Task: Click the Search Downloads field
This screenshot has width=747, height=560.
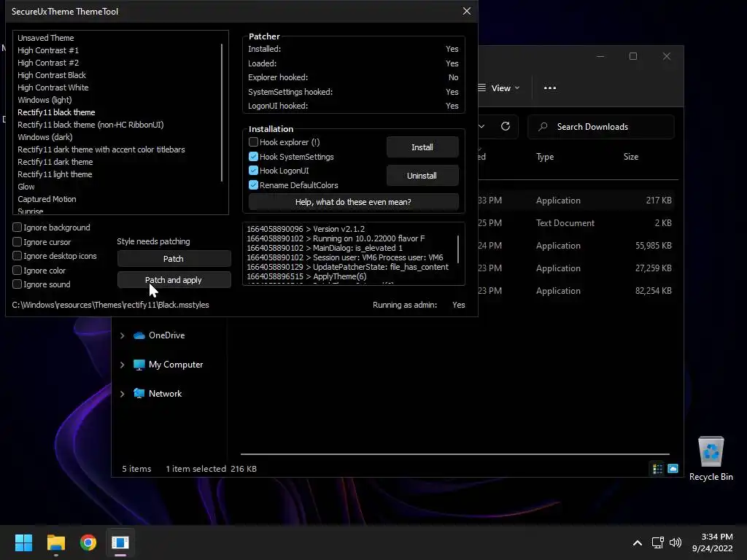Action: pos(601,127)
